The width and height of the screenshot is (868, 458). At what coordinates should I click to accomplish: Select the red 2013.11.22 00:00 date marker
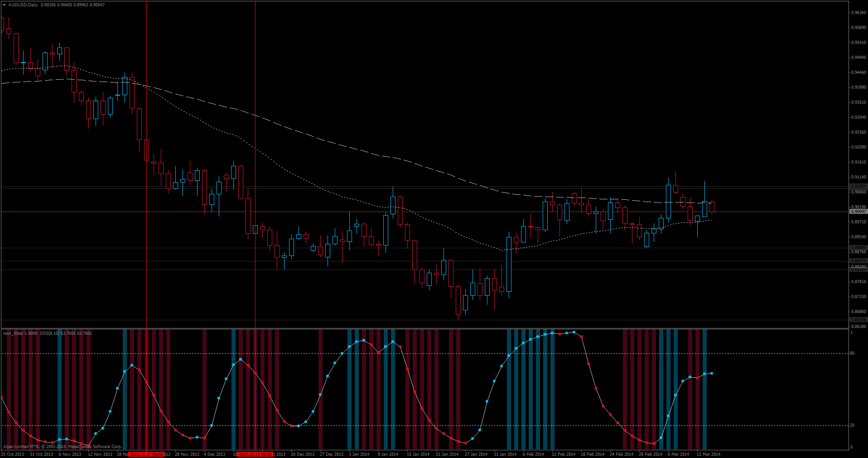pos(146,454)
